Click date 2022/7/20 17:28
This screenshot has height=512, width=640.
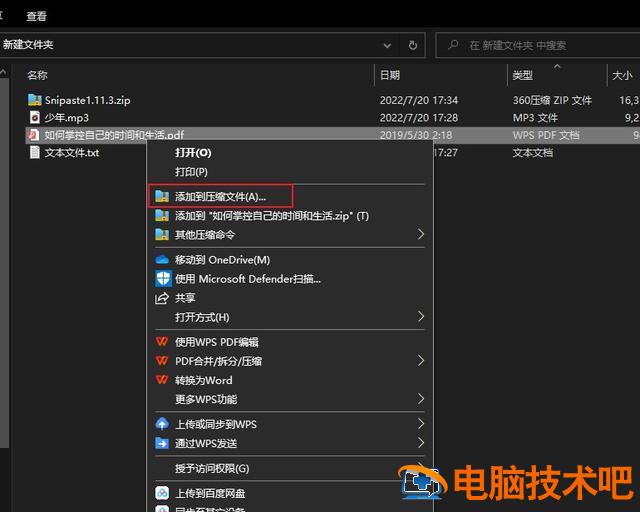(419, 118)
